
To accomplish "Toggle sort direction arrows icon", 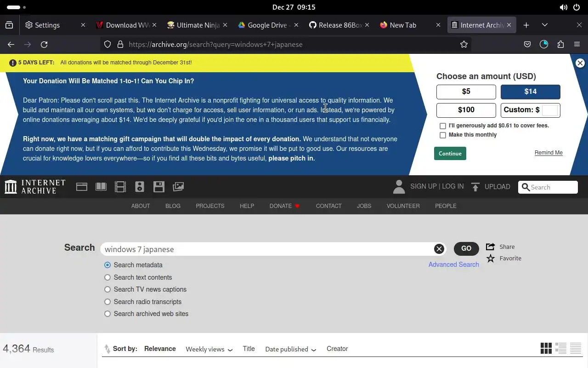I will 107,349.
